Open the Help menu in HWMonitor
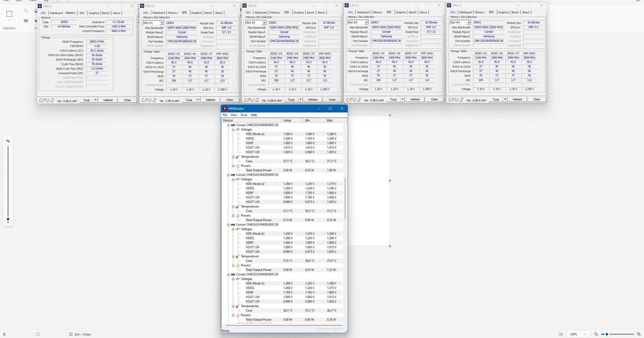This screenshot has height=338, width=644. [254, 115]
